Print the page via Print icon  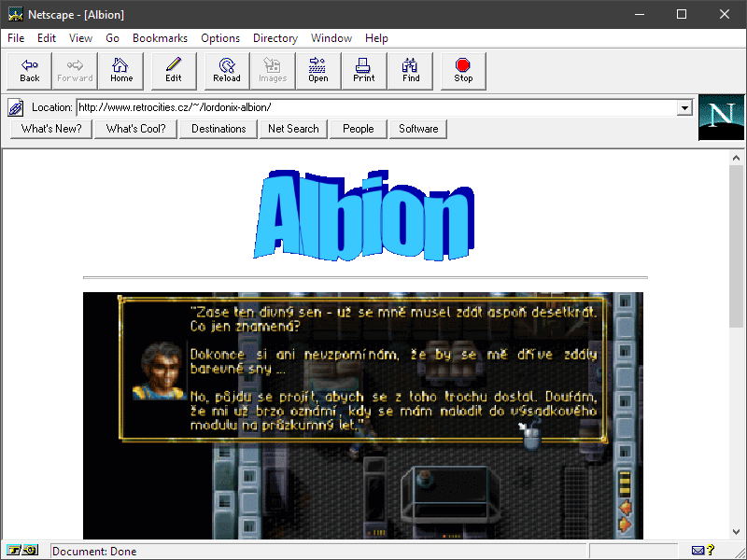click(x=364, y=70)
